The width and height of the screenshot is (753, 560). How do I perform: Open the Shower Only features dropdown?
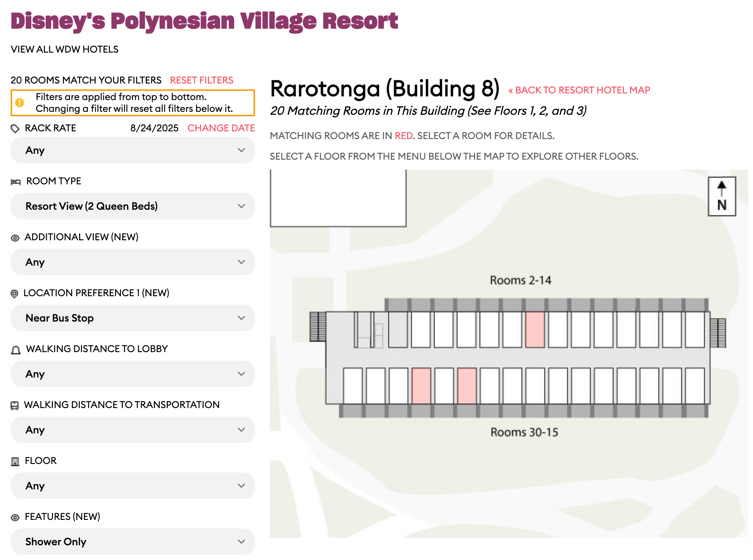132,542
